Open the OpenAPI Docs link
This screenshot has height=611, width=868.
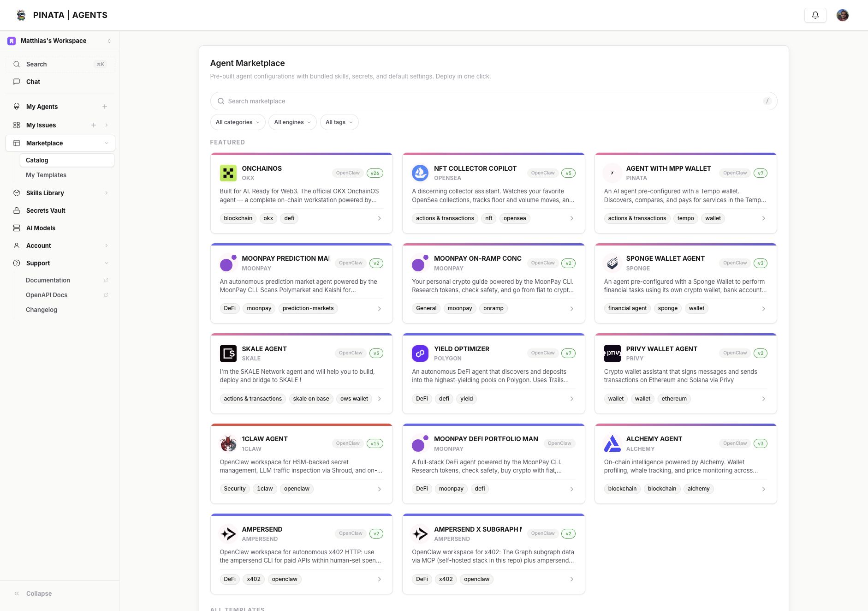coord(47,295)
